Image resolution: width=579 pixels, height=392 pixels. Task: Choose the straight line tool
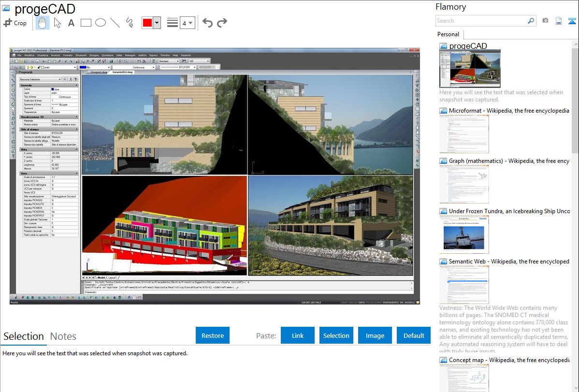tap(115, 23)
